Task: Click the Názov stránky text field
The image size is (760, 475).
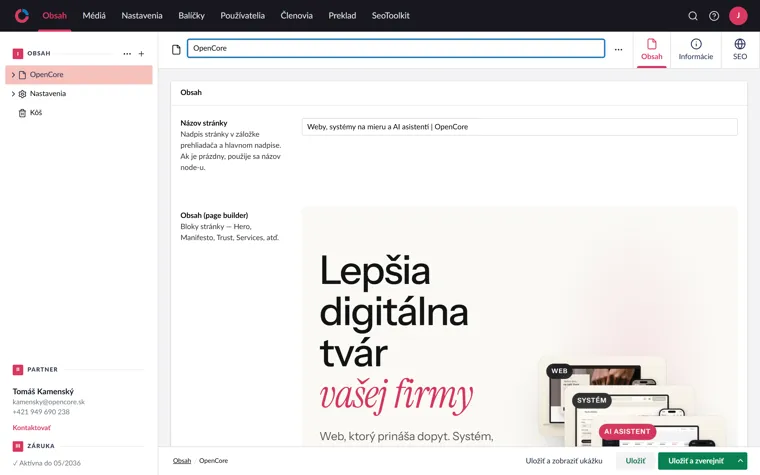Action: tap(520, 127)
